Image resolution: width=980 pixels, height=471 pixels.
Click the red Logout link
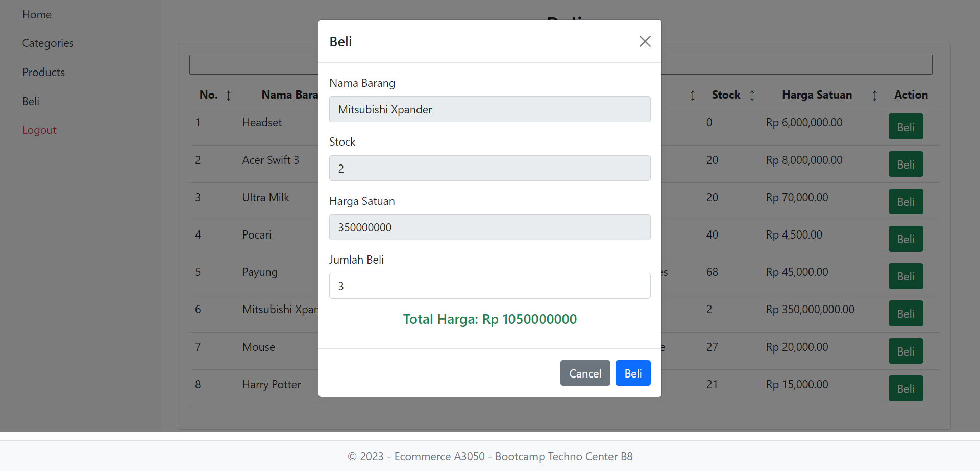(x=39, y=130)
